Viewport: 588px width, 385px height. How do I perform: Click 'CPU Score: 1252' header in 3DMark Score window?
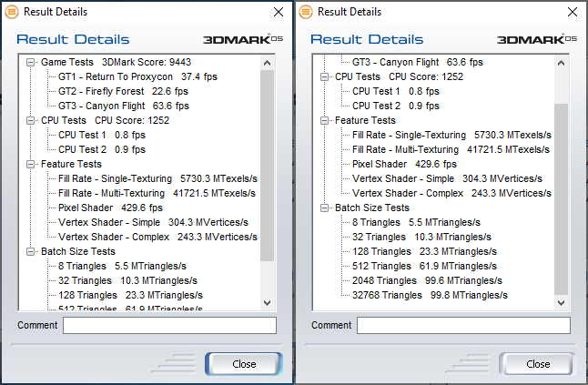coord(132,121)
